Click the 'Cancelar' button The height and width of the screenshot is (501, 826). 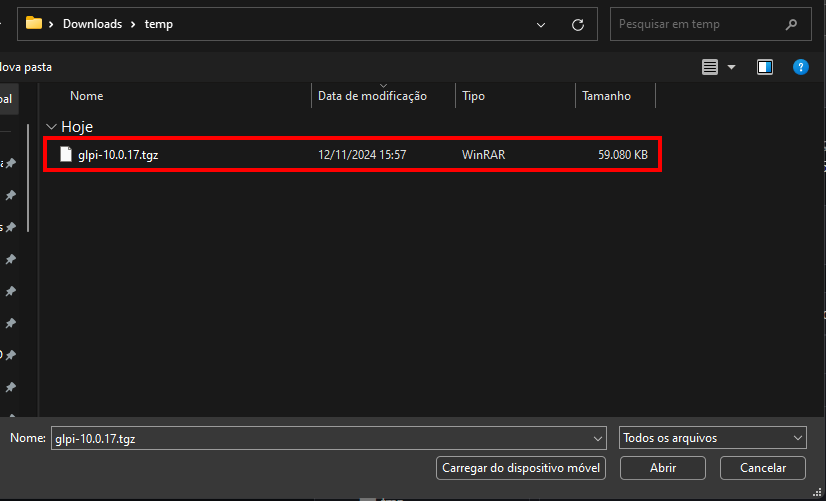[x=764, y=468]
